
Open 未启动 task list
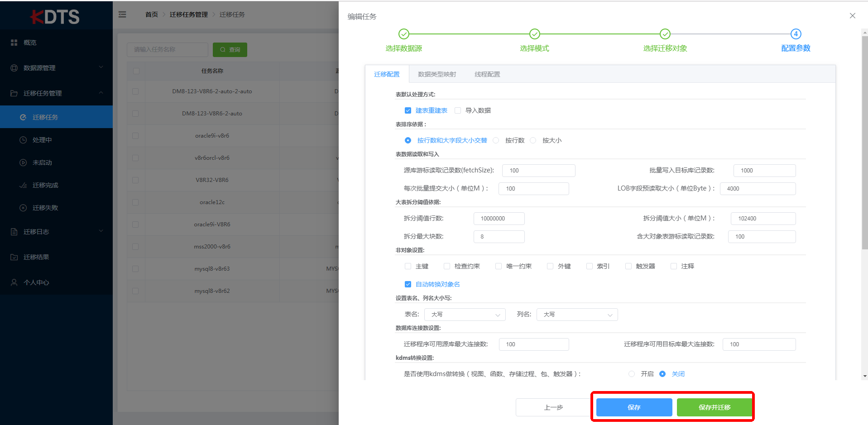[x=56, y=162]
